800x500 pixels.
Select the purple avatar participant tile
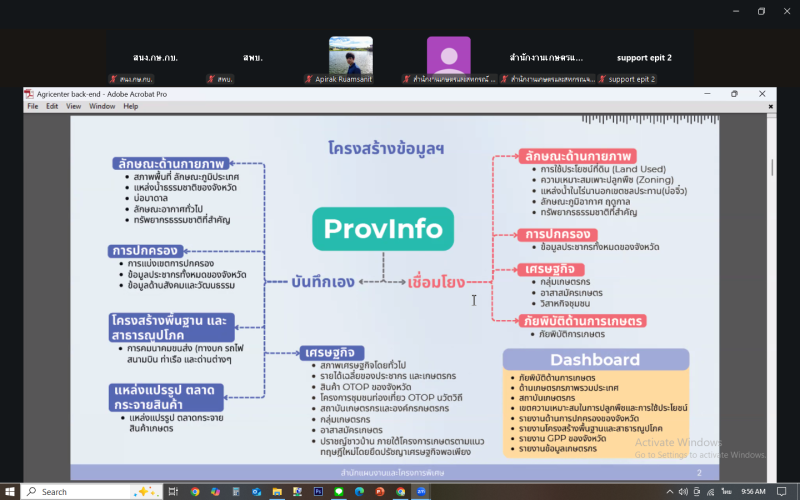pyautogui.click(x=448, y=56)
